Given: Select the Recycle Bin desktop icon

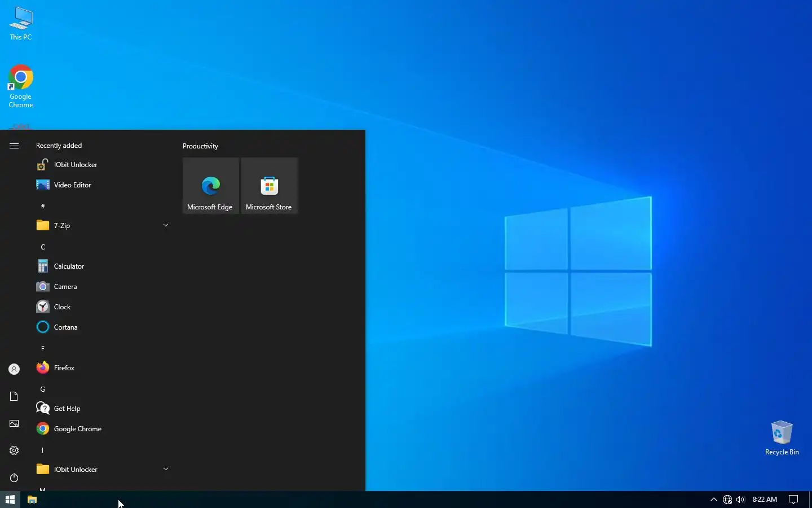Looking at the screenshot, I should pos(782,438).
